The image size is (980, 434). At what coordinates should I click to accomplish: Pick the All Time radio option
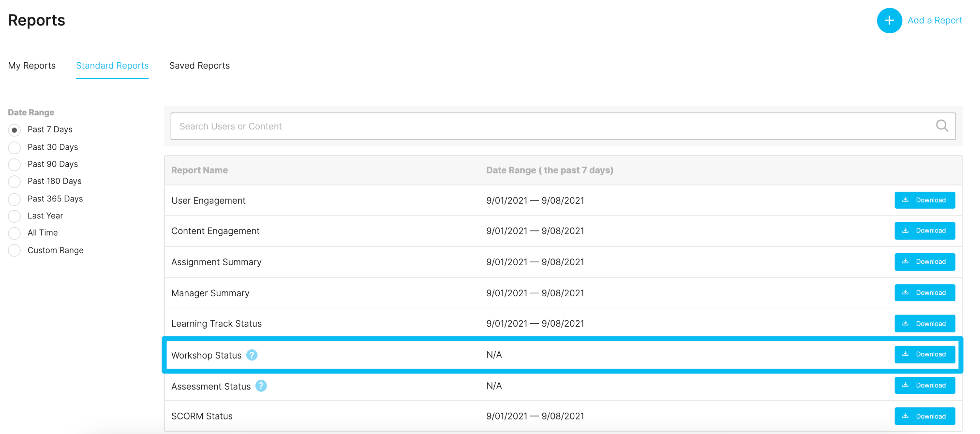coord(14,233)
